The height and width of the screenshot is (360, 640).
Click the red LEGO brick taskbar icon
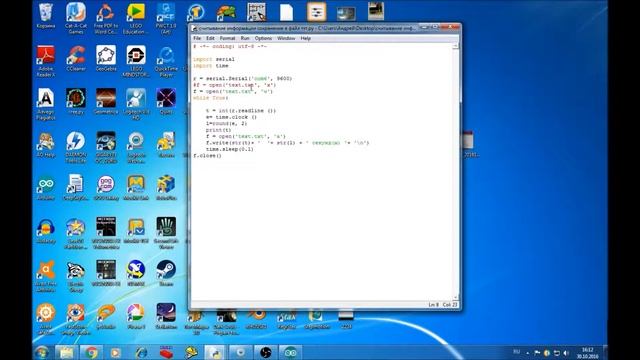[x=166, y=353]
